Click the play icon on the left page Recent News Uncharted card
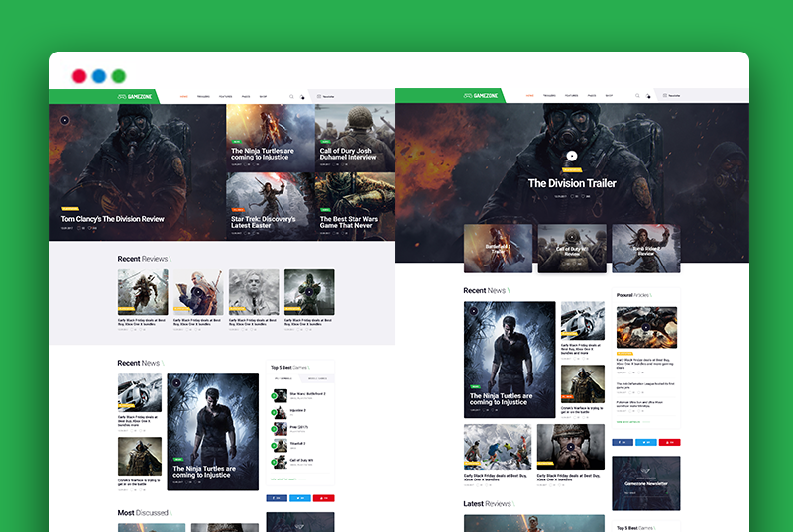Screen dimensions: 793x532 176,383
